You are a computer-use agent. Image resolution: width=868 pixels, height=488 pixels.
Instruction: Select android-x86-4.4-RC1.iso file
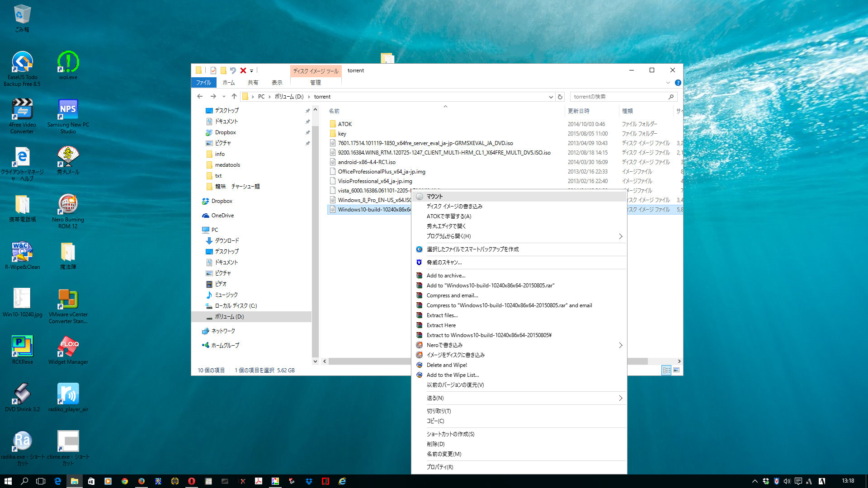367,162
